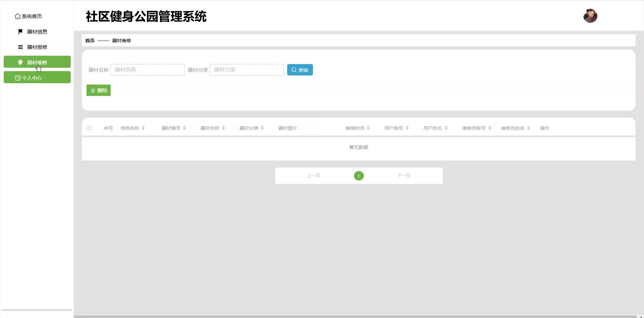Viewport: 644px width, 318px height.
Task: Sort table by 用户姓名 column
Action: 446,128
